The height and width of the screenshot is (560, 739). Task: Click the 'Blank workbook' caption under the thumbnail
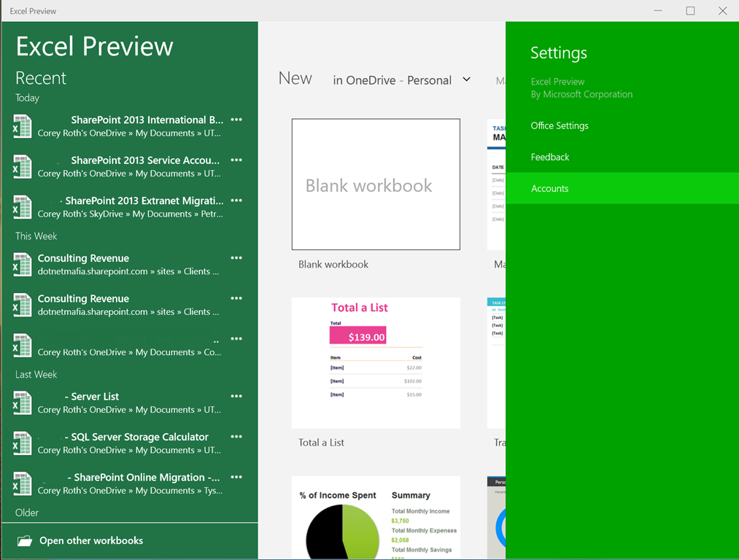coord(333,265)
